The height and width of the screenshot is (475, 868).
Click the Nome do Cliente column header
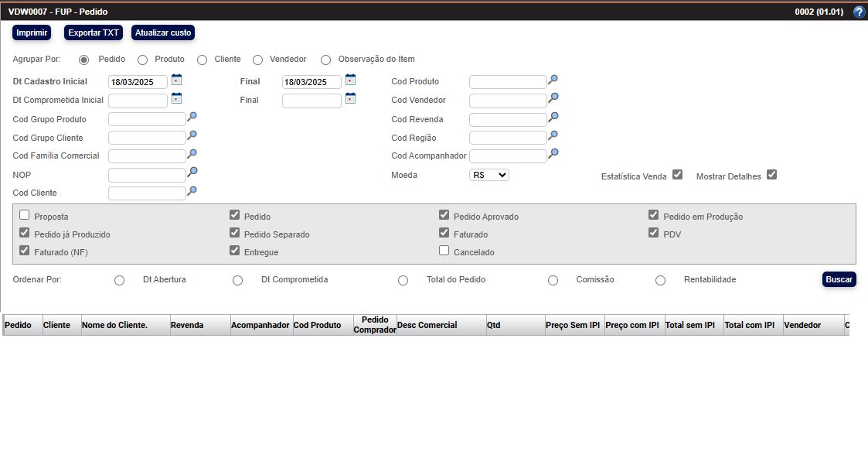(125, 326)
